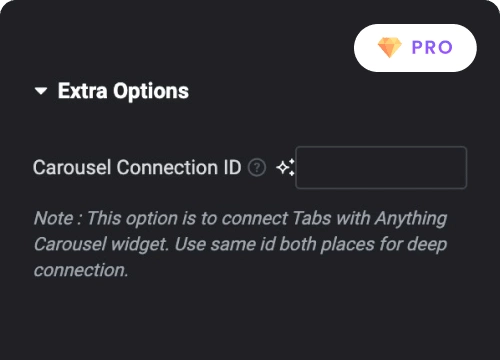Screen dimensions: 500x360
Task: Click the Extra Options section heading
Action: pos(123,91)
